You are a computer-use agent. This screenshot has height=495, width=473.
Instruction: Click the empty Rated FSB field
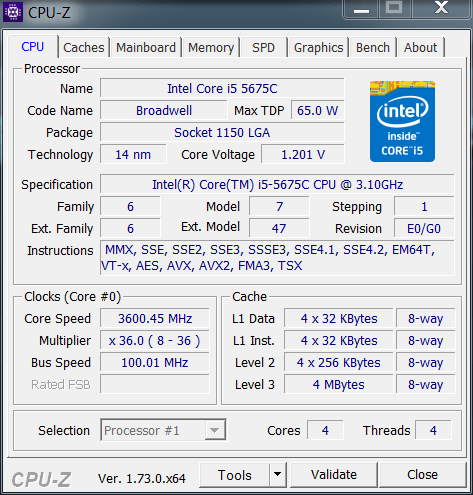[x=155, y=384]
